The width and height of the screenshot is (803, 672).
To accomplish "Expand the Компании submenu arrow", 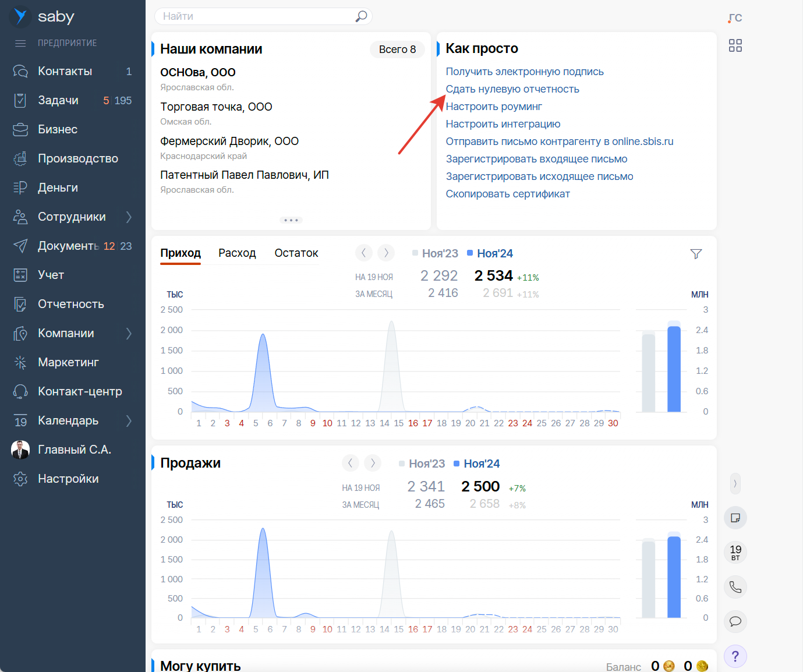I will point(129,333).
